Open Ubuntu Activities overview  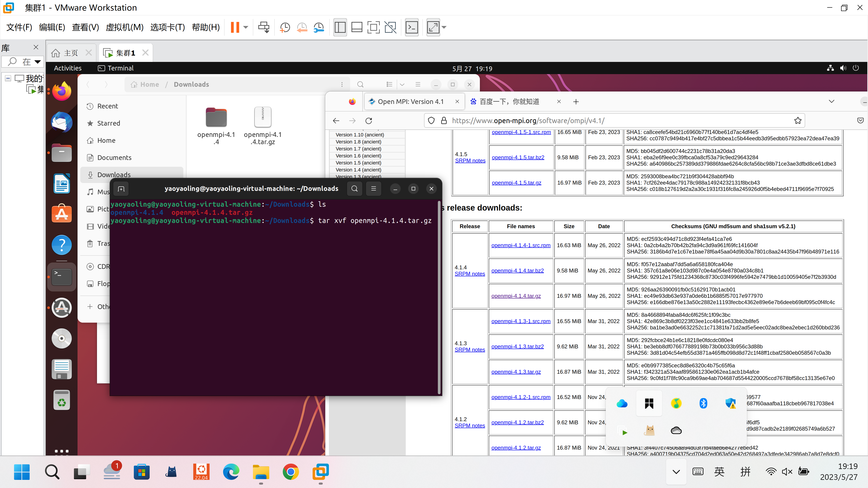click(68, 68)
